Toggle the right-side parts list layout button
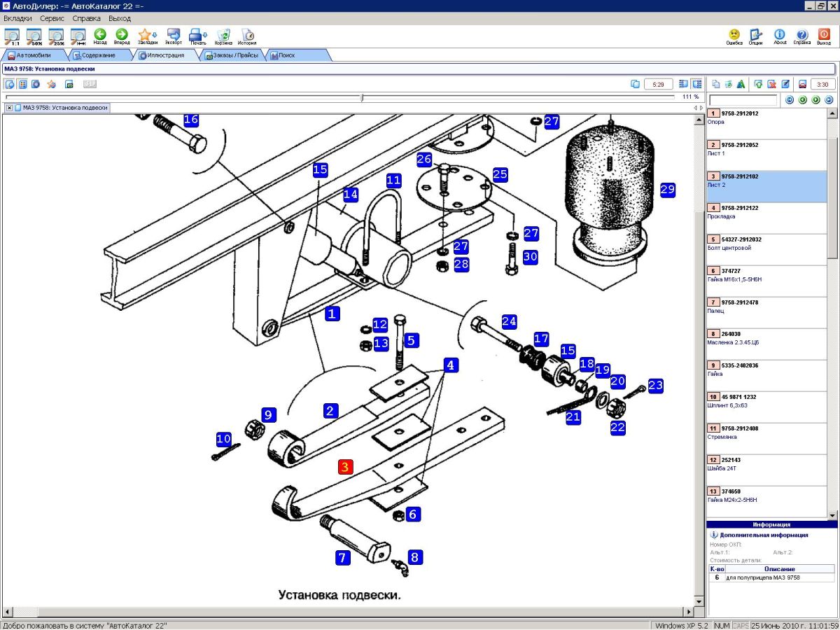 [697, 84]
